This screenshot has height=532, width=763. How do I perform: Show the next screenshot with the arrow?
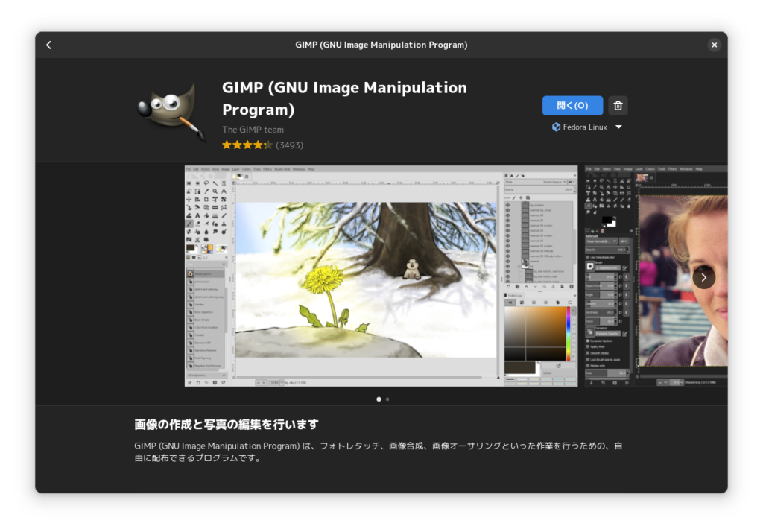703,277
